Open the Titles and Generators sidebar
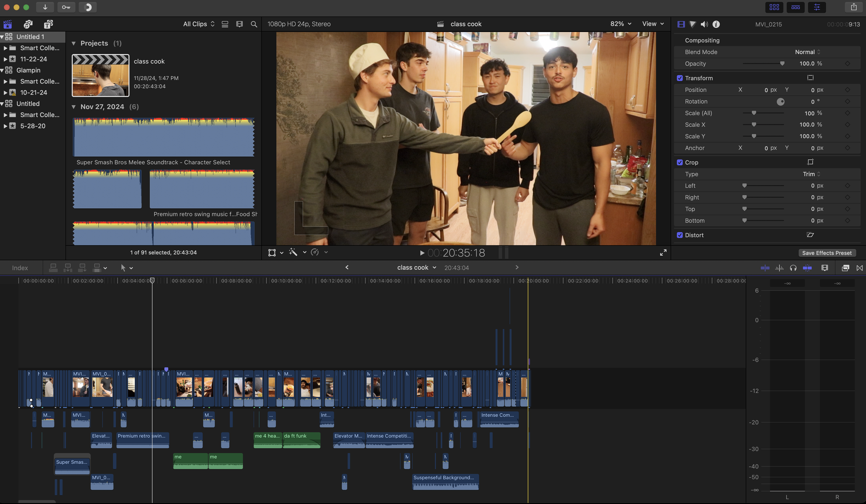The width and height of the screenshot is (866, 504). click(48, 24)
